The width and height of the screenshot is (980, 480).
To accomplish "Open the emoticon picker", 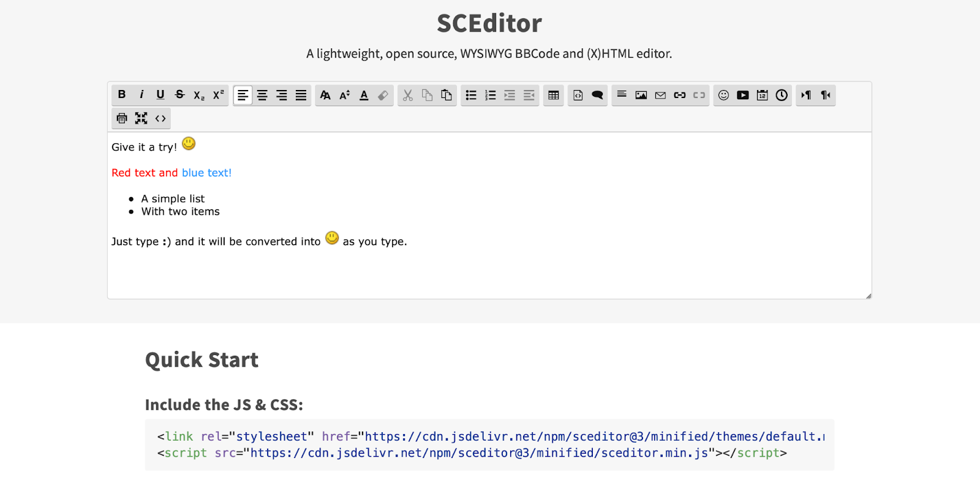I will 723,95.
